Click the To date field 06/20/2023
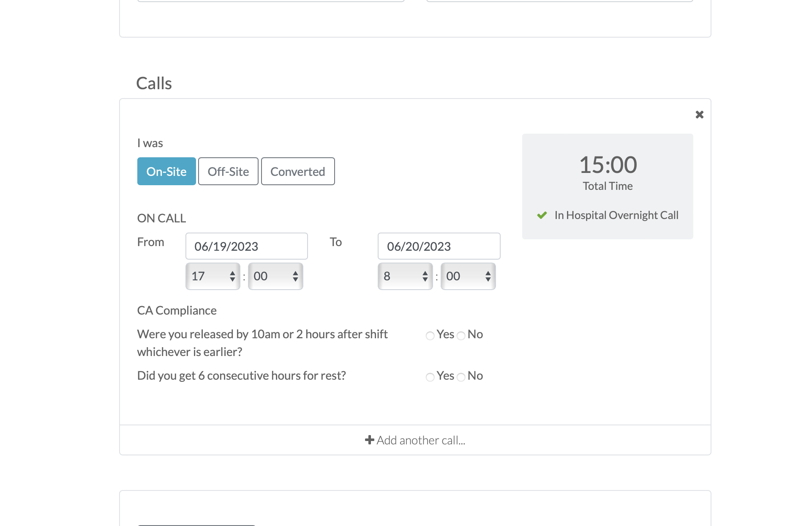812x526 pixels. 439,246
